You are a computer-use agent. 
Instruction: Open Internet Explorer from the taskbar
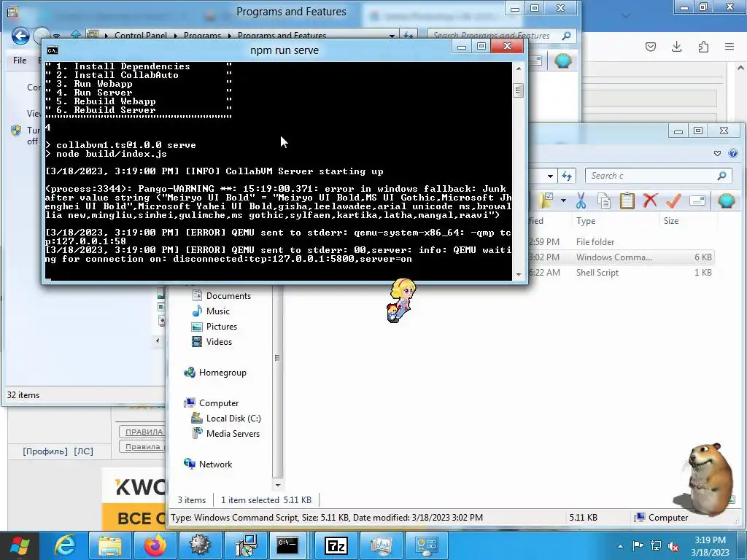65,545
